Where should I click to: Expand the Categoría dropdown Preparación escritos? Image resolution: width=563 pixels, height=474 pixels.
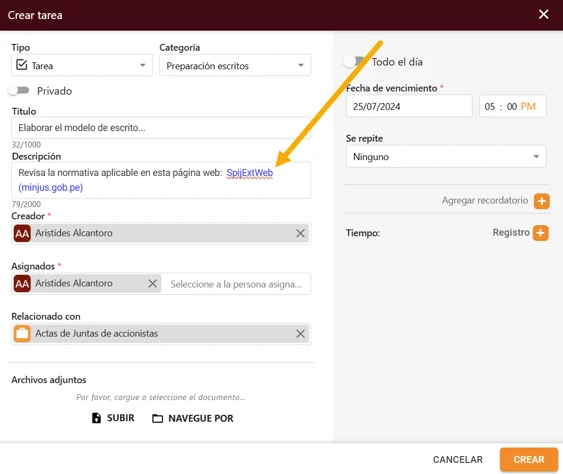235,65
